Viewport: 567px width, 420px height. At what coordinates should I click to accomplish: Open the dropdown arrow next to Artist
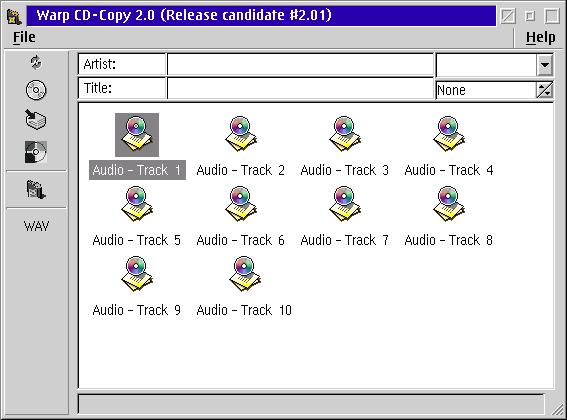coord(545,65)
